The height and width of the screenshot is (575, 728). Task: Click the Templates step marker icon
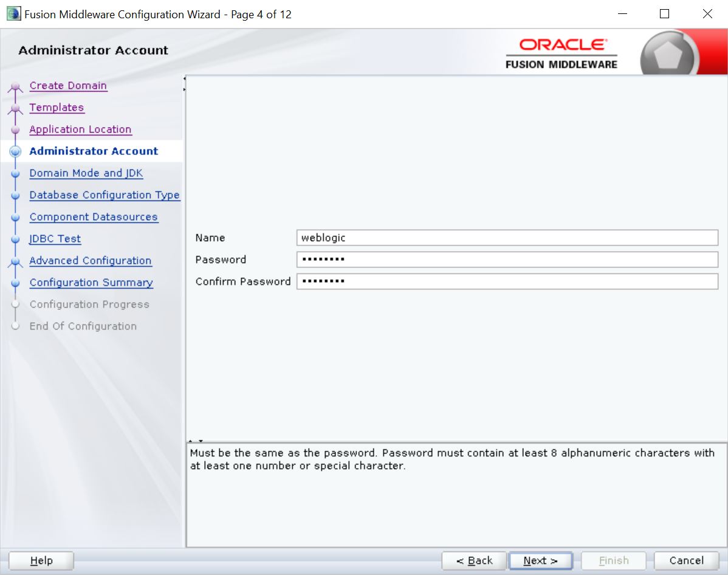(x=15, y=109)
